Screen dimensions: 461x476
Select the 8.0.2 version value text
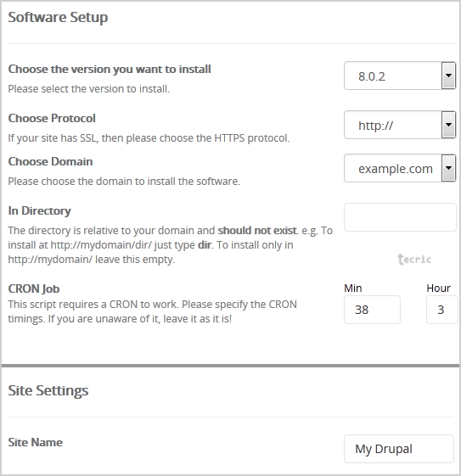pyautogui.click(x=372, y=76)
